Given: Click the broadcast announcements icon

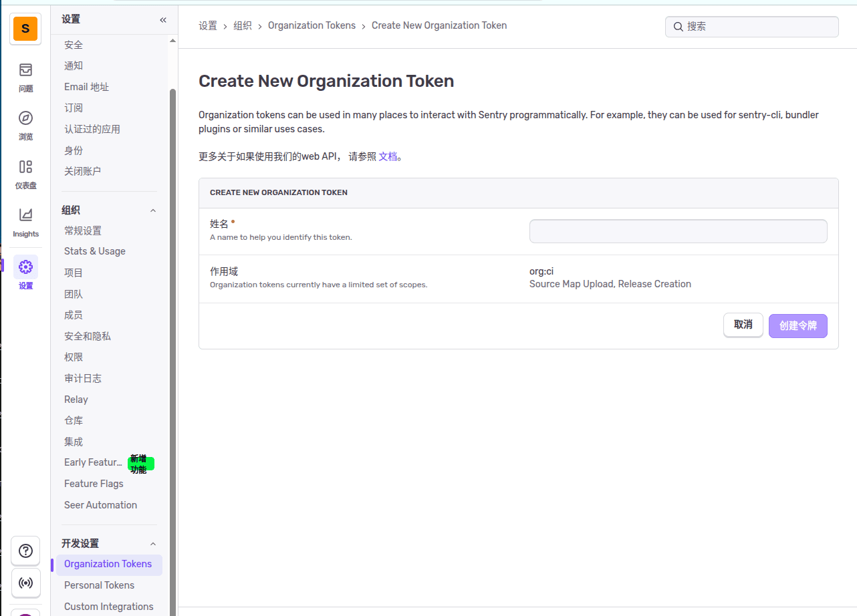Looking at the screenshot, I should pos(25,583).
